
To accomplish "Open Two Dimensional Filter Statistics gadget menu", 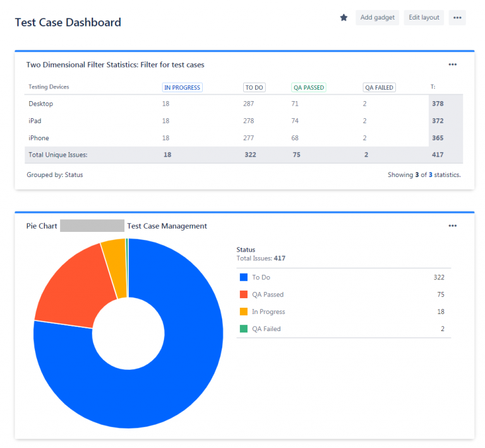I will (x=452, y=64).
